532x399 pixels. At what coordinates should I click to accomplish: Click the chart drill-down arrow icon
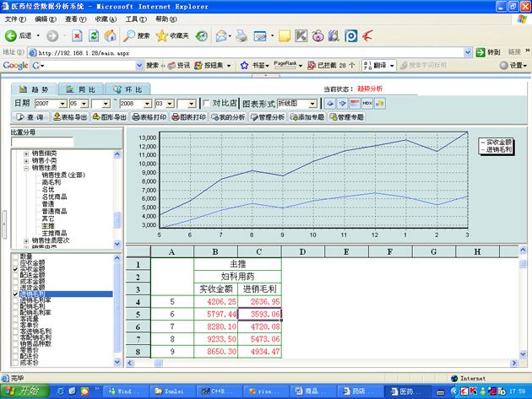coord(342,104)
